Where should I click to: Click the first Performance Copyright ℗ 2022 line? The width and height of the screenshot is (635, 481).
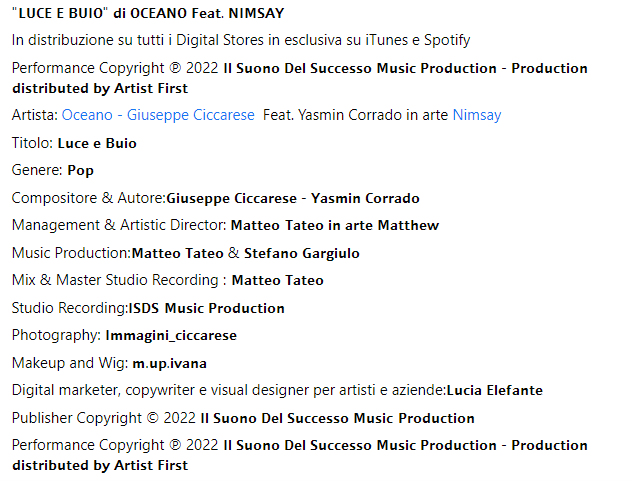(x=299, y=68)
